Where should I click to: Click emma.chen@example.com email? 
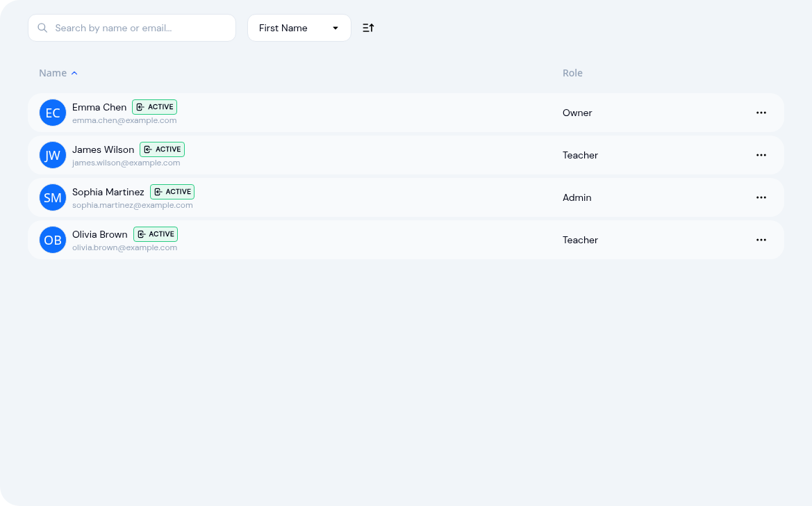click(x=124, y=120)
